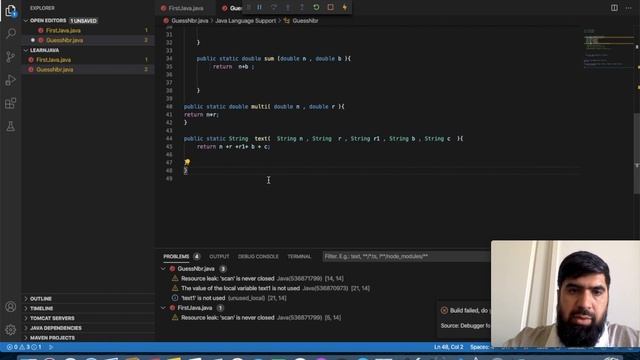Click the Hot Code Replace lightning icon
Viewport: 640px width, 360px height.
(x=345, y=7)
